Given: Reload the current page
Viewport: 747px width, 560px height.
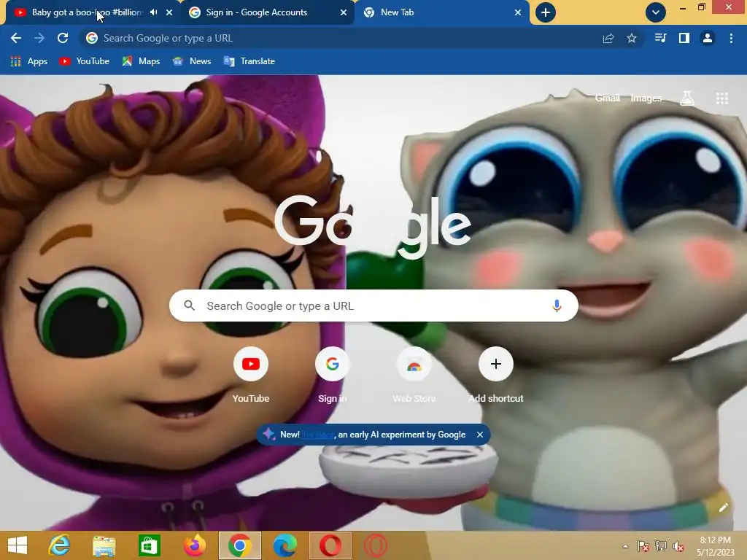Looking at the screenshot, I should [x=63, y=38].
